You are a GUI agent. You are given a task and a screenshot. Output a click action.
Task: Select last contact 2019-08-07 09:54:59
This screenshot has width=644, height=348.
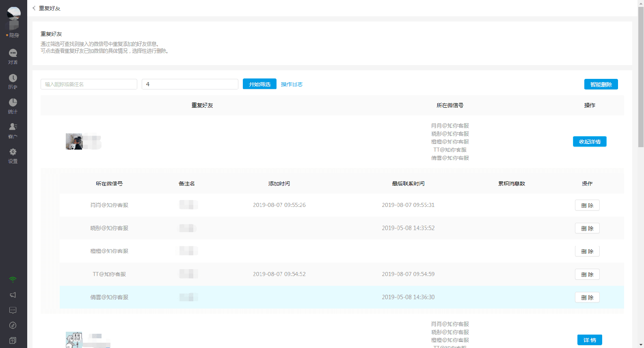(408, 274)
